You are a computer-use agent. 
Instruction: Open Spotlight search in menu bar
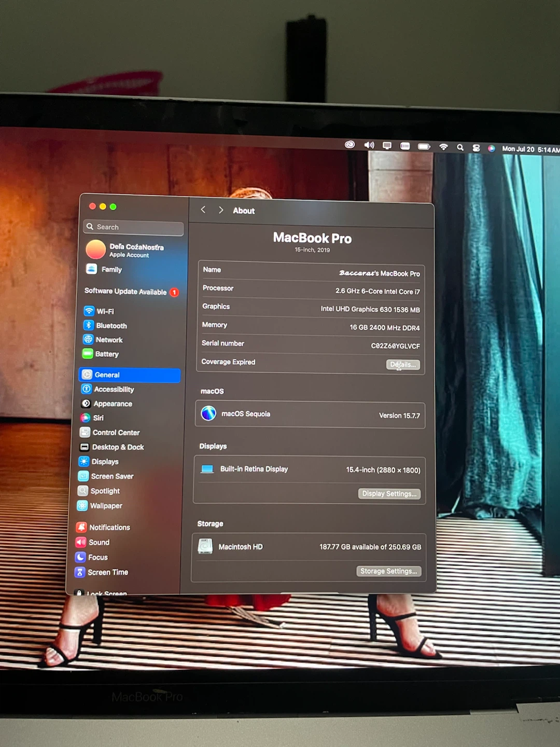click(460, 147)
